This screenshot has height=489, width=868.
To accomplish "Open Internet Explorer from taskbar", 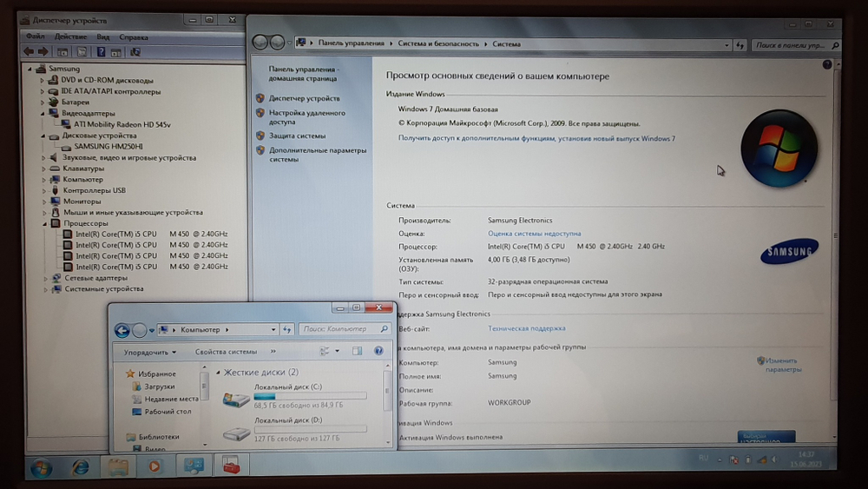I will pos(80,467).
